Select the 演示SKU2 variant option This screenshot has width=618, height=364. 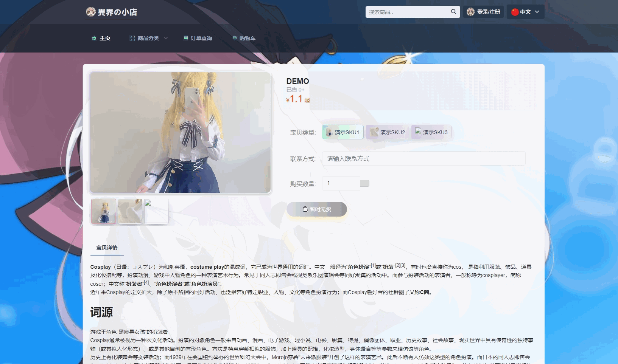pos(387,132)
